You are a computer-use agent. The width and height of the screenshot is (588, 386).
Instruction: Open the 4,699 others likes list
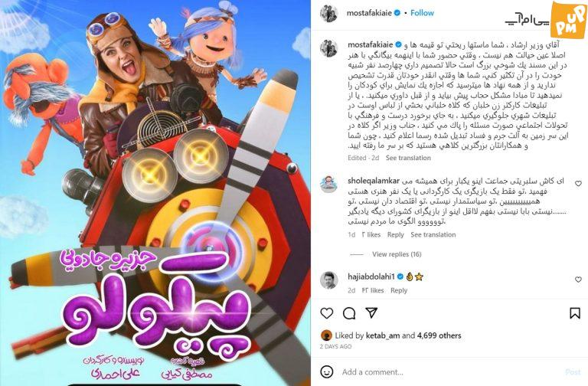pyautogui.click(x=439, y=335)
